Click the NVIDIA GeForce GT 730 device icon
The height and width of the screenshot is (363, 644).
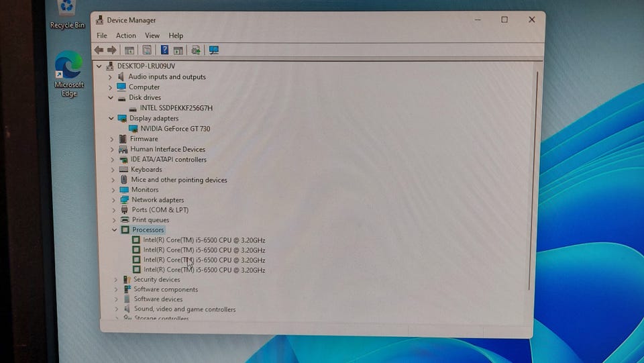133,129
